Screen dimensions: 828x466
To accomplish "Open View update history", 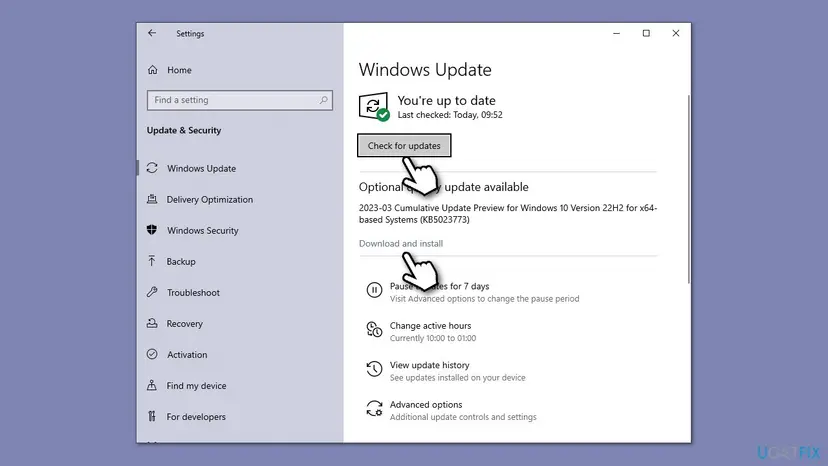I will 429,365.
